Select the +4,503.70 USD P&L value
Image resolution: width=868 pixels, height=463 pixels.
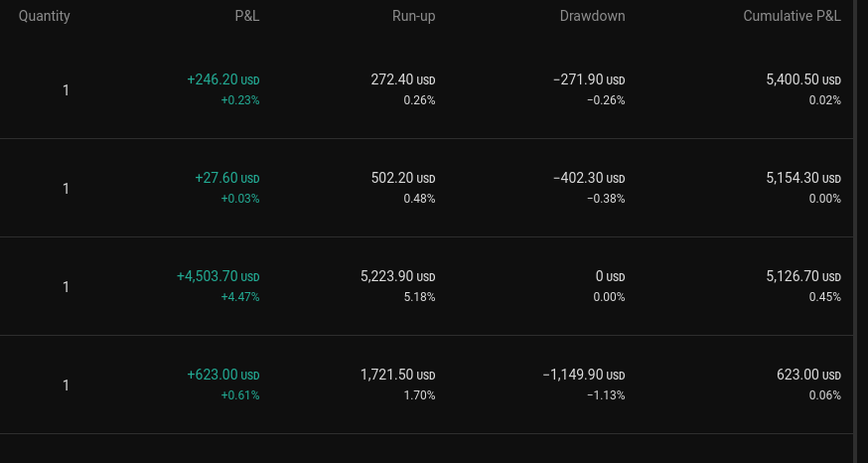tap(218, 276)
